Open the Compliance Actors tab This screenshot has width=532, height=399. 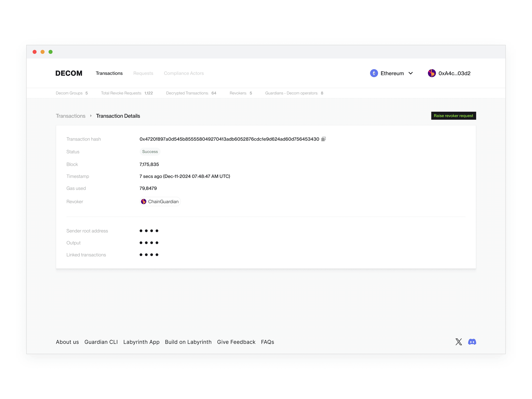(184, 73)
